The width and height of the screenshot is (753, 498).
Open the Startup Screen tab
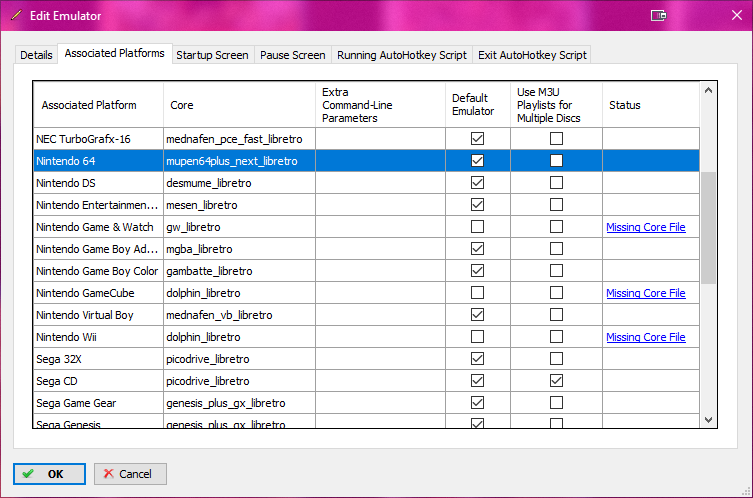point(212,55)
